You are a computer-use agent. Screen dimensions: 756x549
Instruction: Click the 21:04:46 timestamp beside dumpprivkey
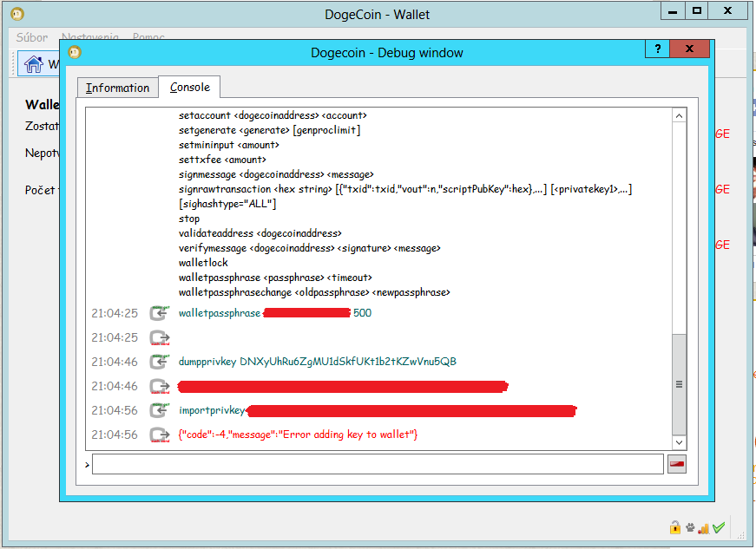115,362
